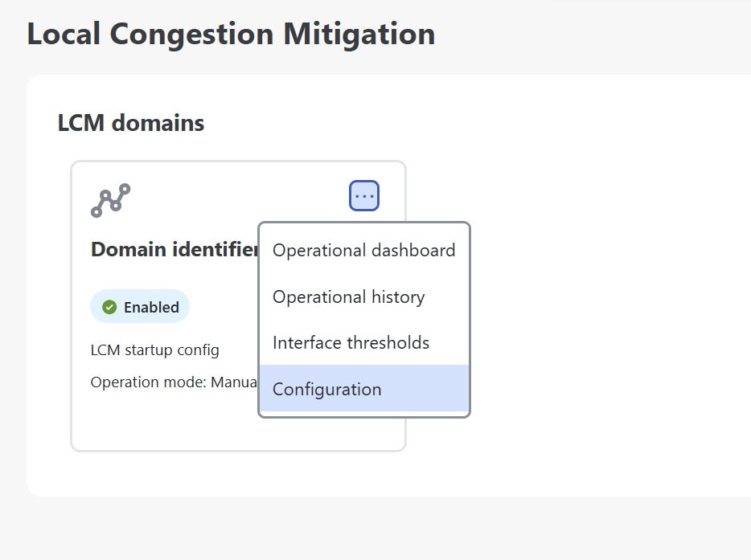Click the word history in the second menu entry
The width and height of the screenshot is (751, 560).
pyautogui.click(x=398, y=297)
